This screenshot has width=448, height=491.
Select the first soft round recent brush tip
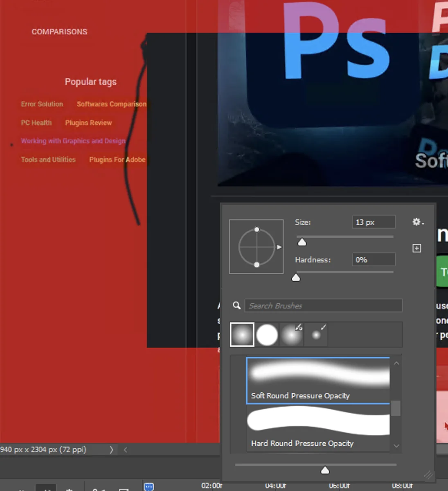point(242,334)
